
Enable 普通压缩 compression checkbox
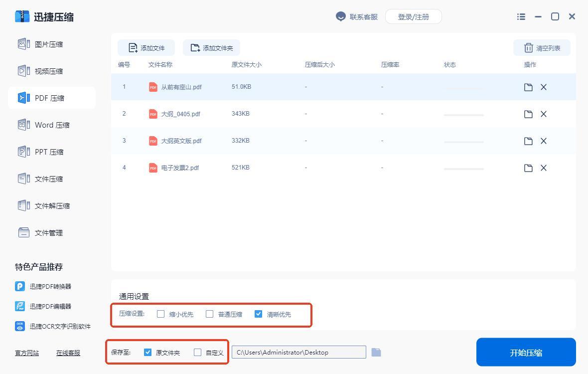tap(210, 314)
